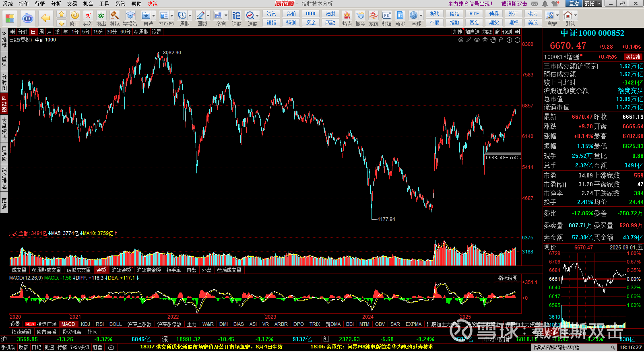Click the chart zoom-in plus icon

[x=509, y=40]
